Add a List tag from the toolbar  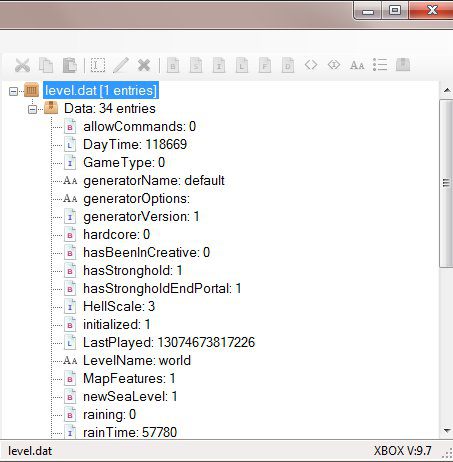(x=380, y=65)
